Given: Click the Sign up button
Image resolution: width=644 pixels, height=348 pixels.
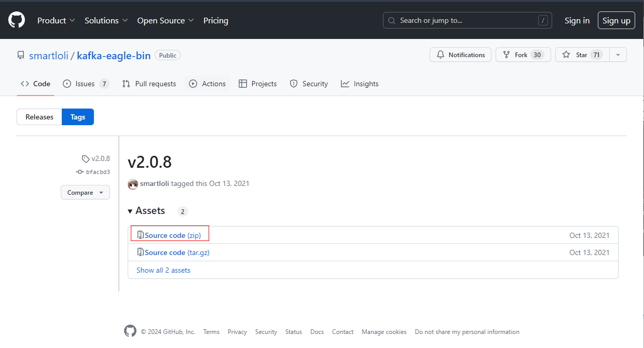Looking at the screenshot, I should point(616,21).
